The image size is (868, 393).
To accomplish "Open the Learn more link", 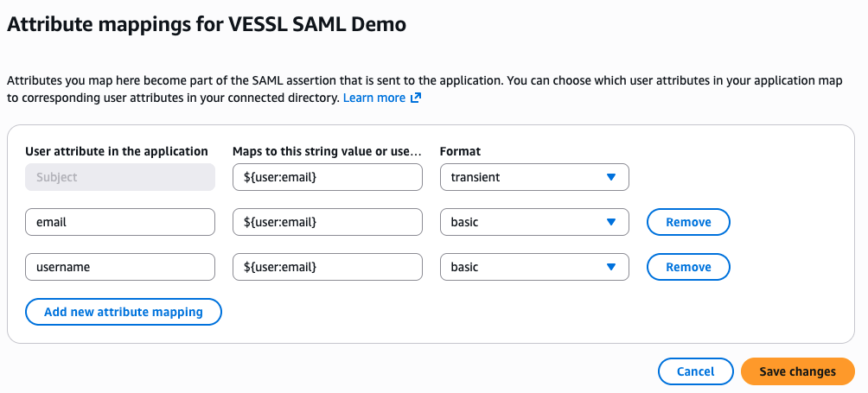I will pyautogui.click(x=374, y=98).
